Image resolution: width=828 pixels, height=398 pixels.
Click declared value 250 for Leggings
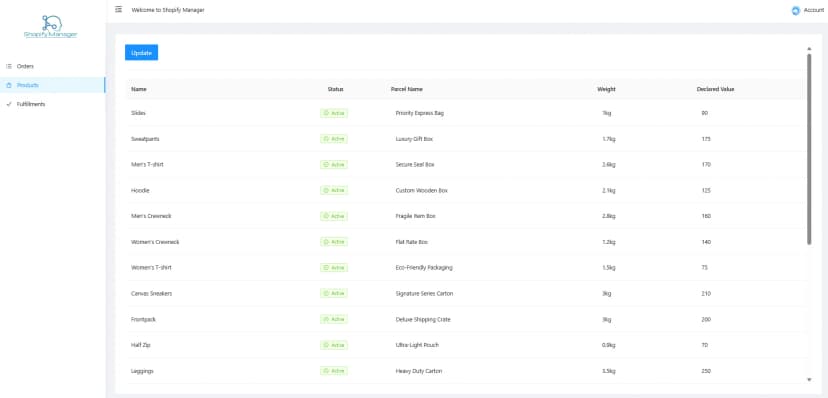pos(706,371)
